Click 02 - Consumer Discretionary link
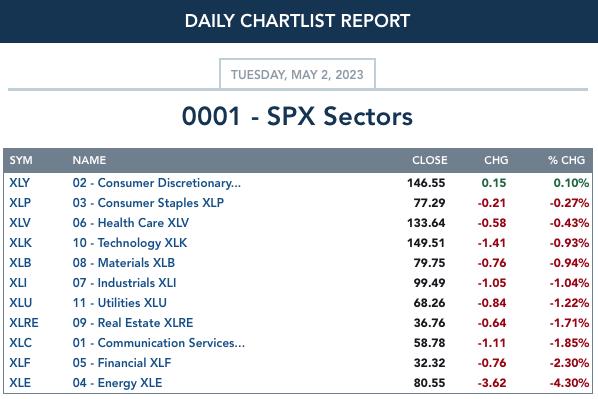 (x=156, y=183)
